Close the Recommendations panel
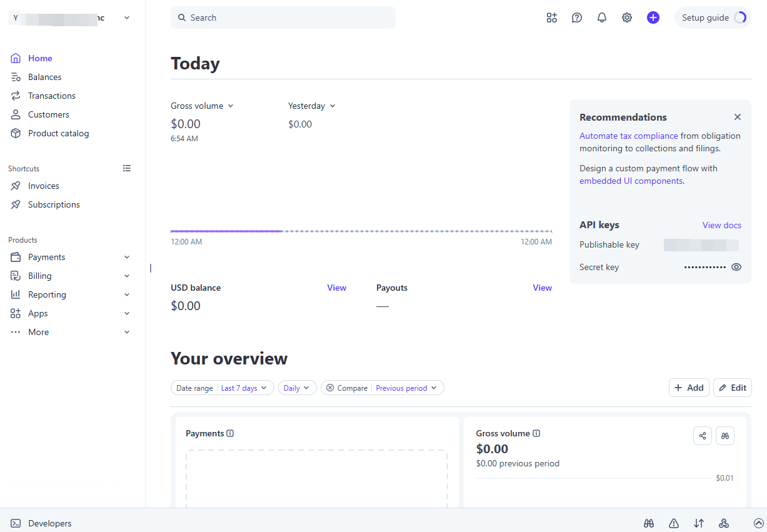Viewport: 767px width, 532px height. click(x=738, y=117)
